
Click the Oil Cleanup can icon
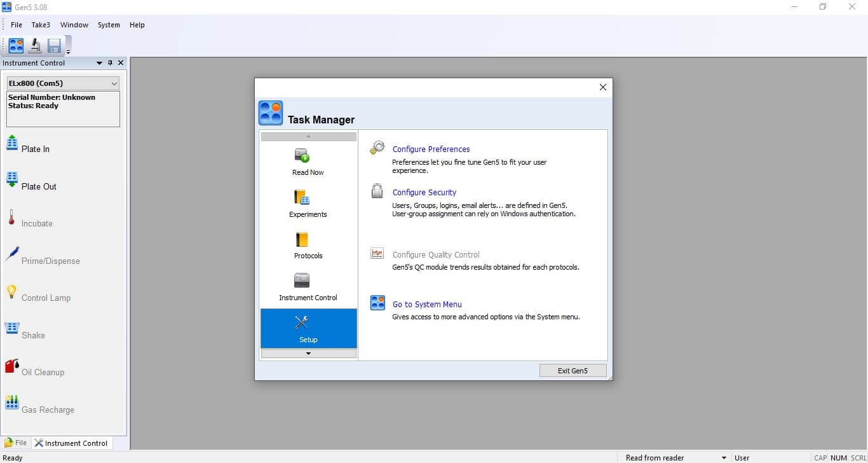12,366
